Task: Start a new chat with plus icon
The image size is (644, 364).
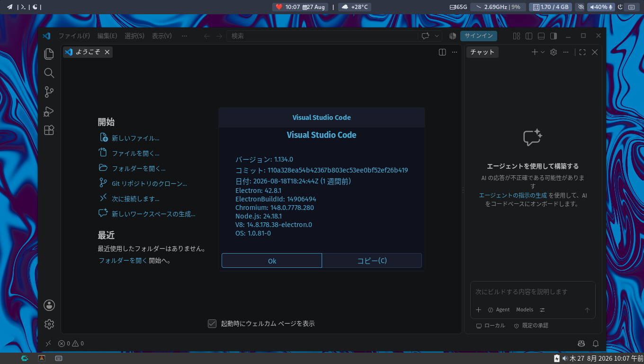Action: pos(535,52)
